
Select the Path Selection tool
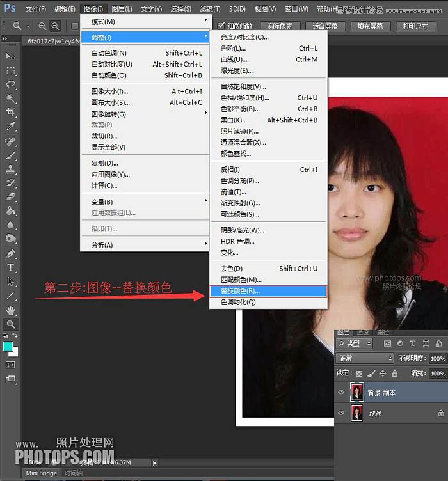(x=10, y=281)
